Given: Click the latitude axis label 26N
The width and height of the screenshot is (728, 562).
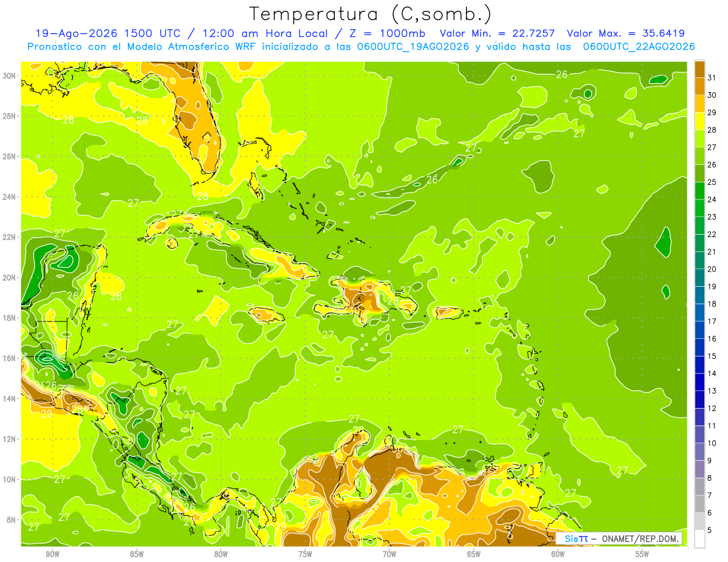Looking at the screenshot, I should (x=10, y=156).
